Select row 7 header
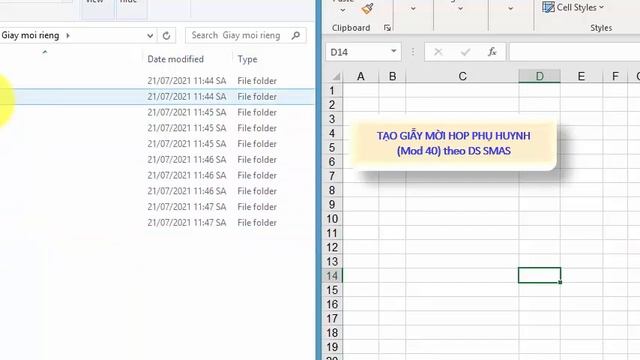Image resolution: width=640 pixels, height=360 pixels. pos(332,176)
